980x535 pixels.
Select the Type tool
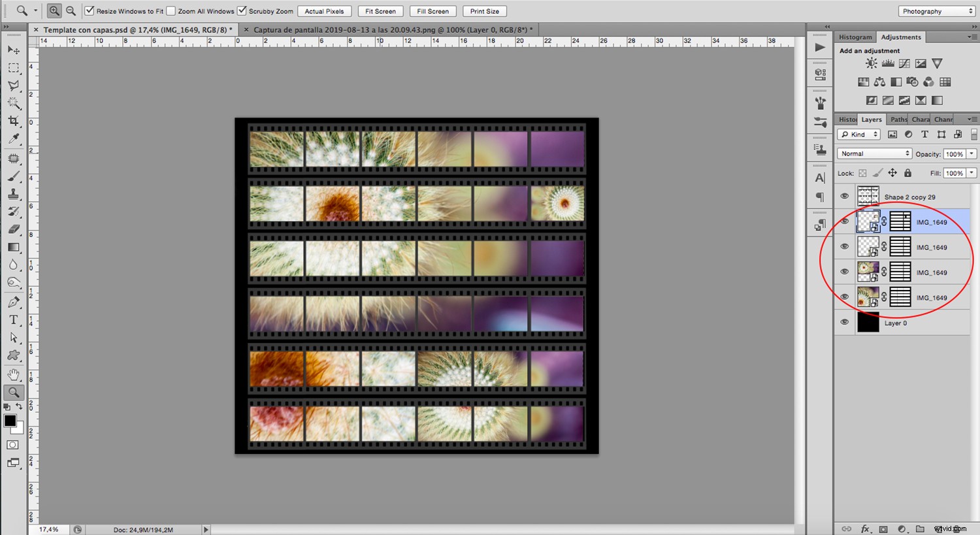pyautogui.click(x=14, y=320)
